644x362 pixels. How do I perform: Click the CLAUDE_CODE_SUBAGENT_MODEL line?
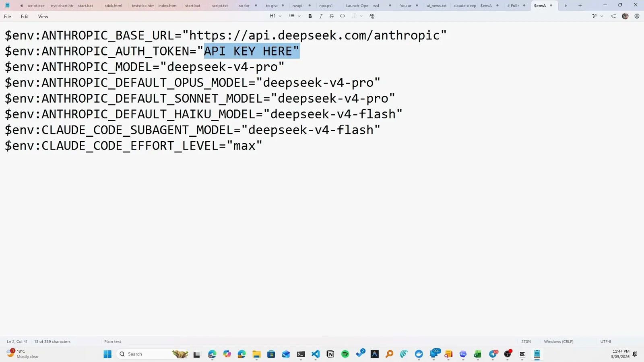point(192,130)
